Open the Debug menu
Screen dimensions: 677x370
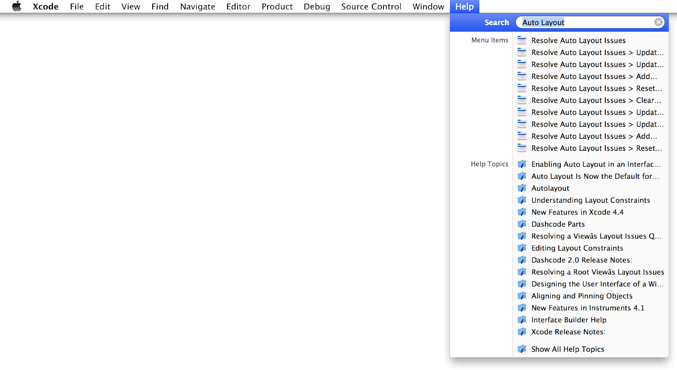coord(316,6)
